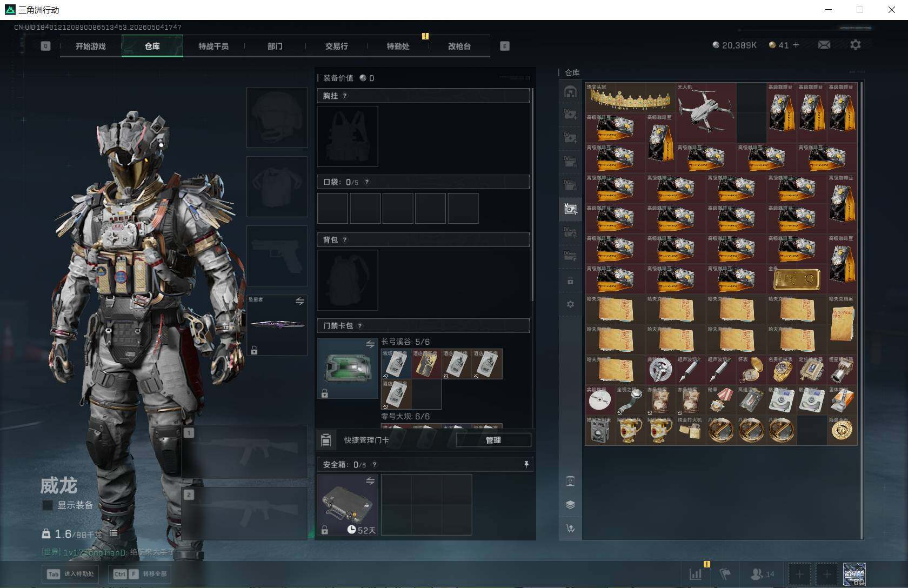Switch to the 开始游戏 tab
The height and width of the screenshot is (588, 908).
click(x=91, y=46)
